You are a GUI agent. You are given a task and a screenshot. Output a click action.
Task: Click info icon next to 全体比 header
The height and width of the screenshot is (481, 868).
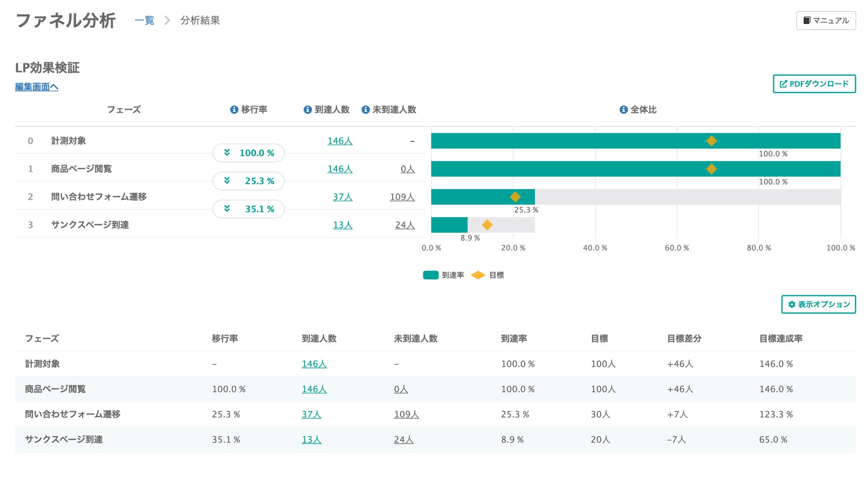coord(624,109)
